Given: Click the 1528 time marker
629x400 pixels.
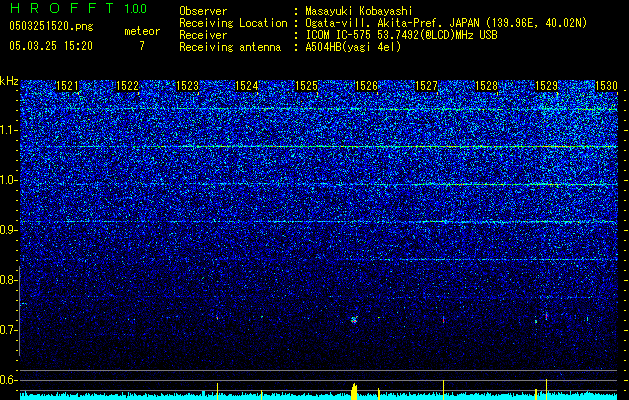Looking at the screenshot, I should tap(486, 86).
